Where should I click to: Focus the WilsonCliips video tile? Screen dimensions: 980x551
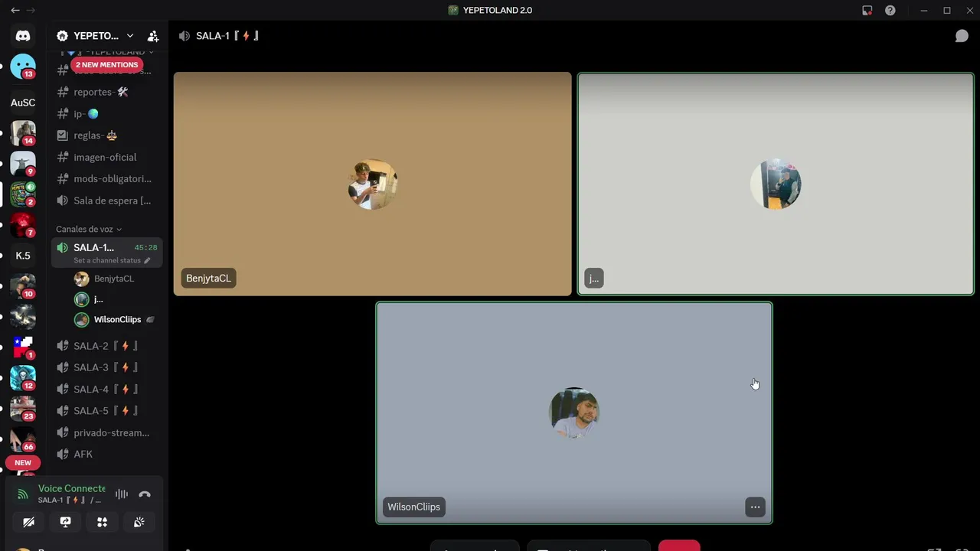point(574,413)
